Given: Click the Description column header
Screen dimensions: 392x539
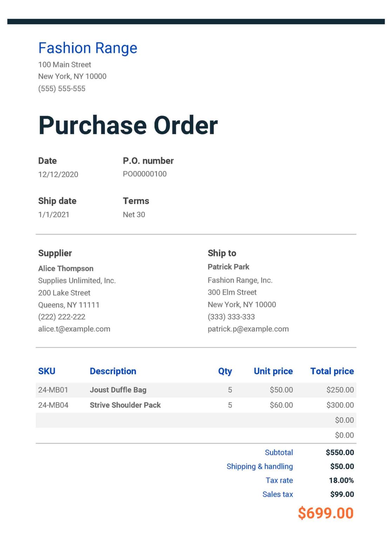Looking at the screenshot, I should pos(113,371).
